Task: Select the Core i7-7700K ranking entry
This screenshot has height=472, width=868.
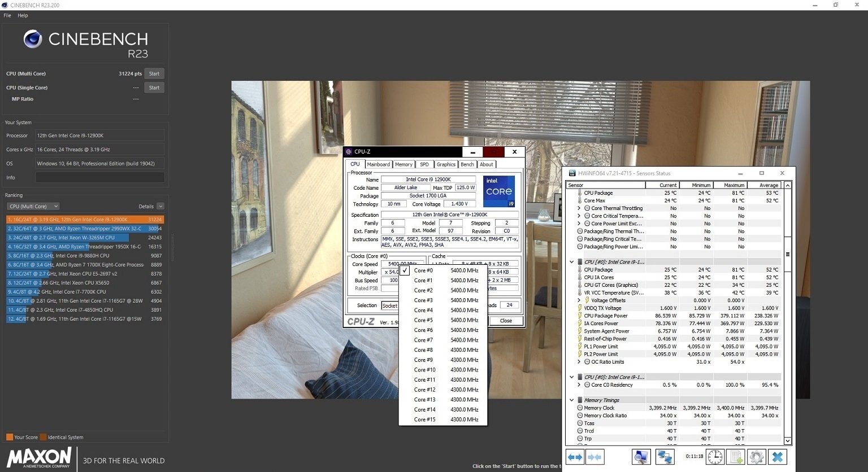Action: click(85, 292)
